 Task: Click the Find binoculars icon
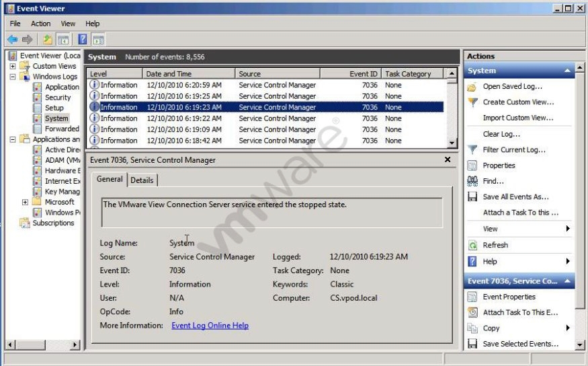472,181
